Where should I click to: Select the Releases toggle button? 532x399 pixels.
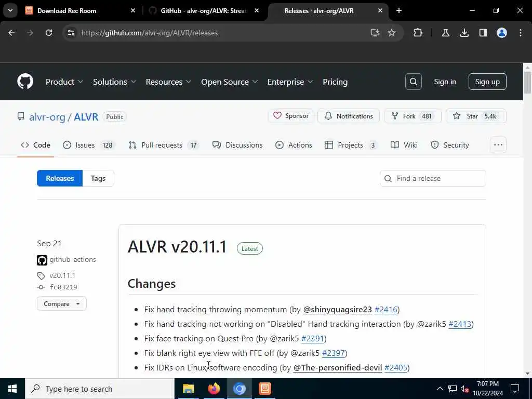60,178
